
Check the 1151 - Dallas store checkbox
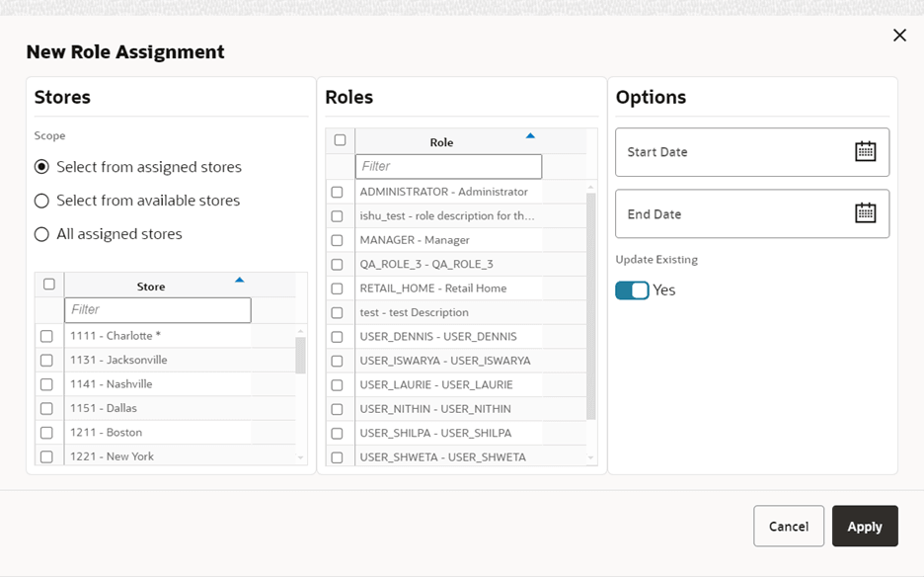46,408
